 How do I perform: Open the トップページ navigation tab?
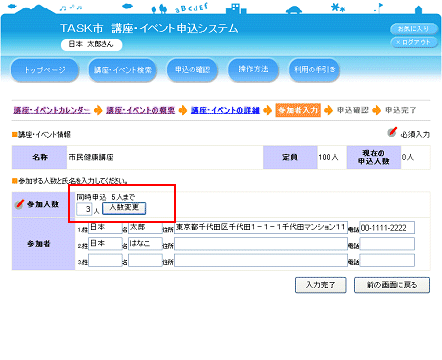45,70
